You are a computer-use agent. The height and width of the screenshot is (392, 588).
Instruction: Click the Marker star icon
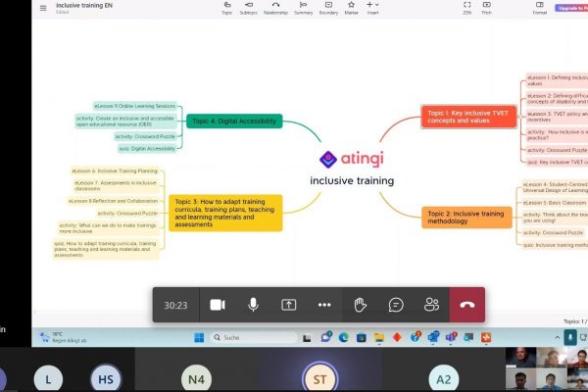[x=352, y=7]
